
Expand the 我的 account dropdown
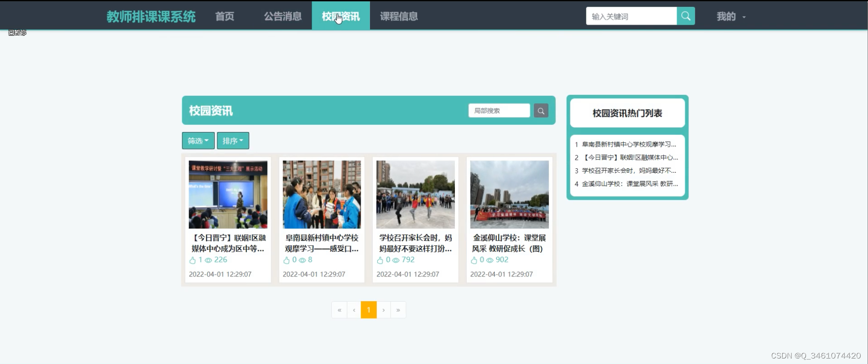(731, 17)
